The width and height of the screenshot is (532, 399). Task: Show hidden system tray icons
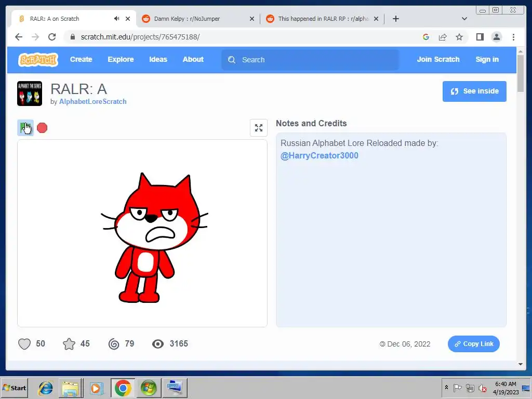[446, 388]
